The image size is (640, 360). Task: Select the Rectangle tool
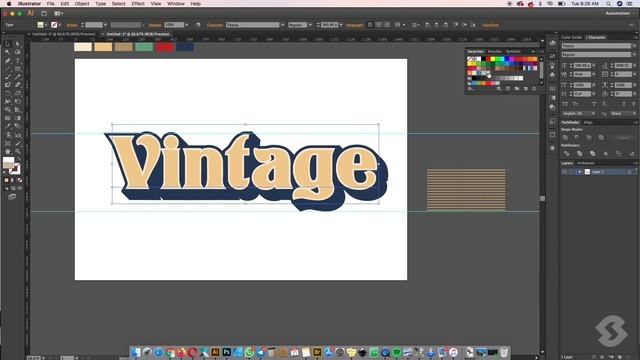click(x=18, y=69)
